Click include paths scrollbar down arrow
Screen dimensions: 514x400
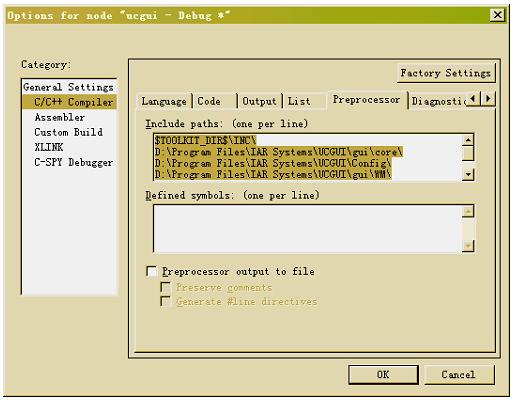click(468, 174)
